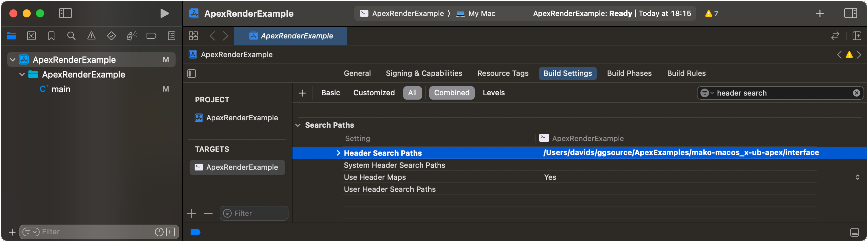Viewport: 868px width, 242px height.
Task: Expand the Header Search Paths row
Action: coord(338,153)
